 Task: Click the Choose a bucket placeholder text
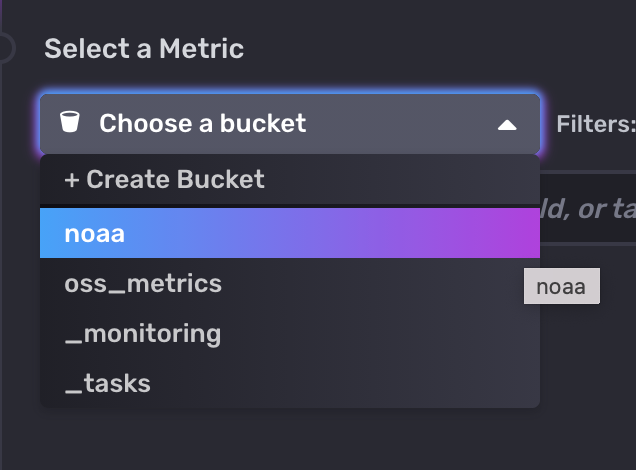203,124
